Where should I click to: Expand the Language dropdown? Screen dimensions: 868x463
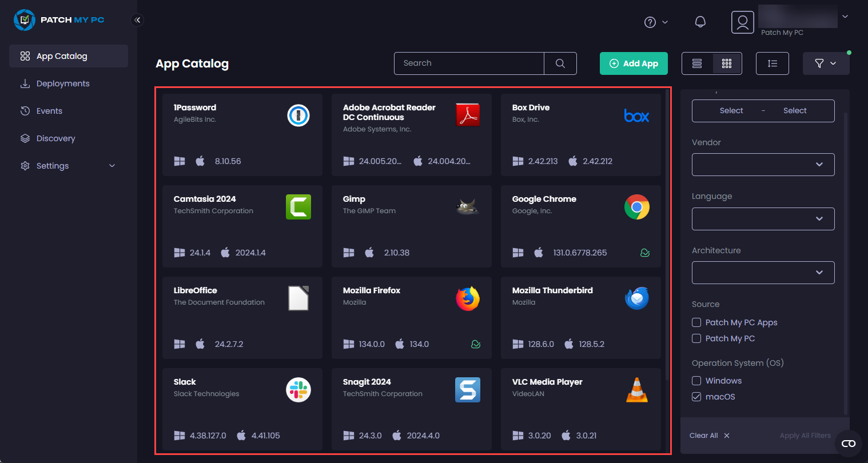(x=763, y=219)
